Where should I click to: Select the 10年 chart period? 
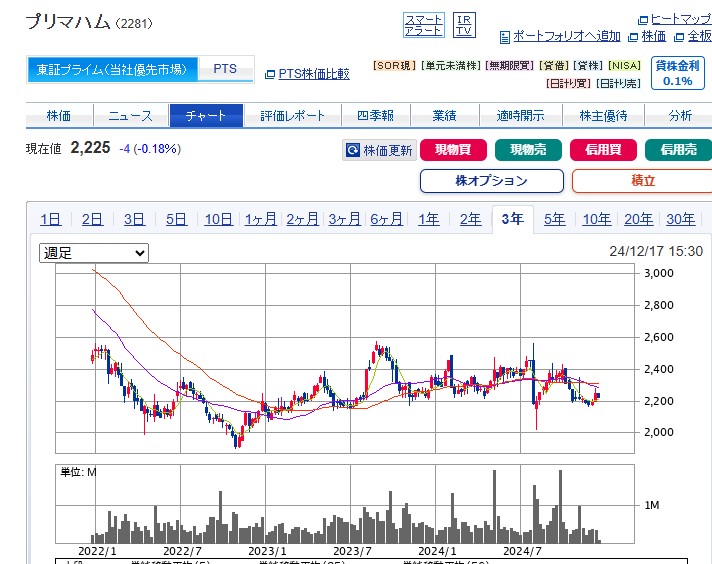coord(597,219)
